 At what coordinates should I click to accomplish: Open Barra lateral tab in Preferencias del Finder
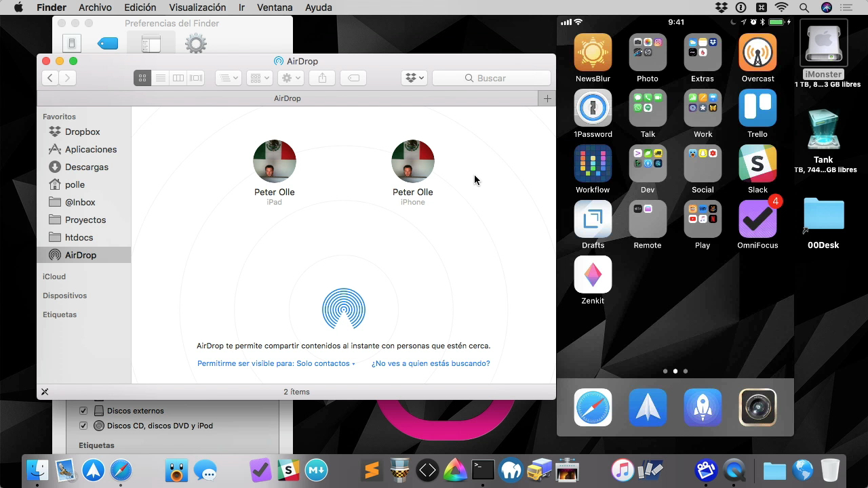click(151, 44)
